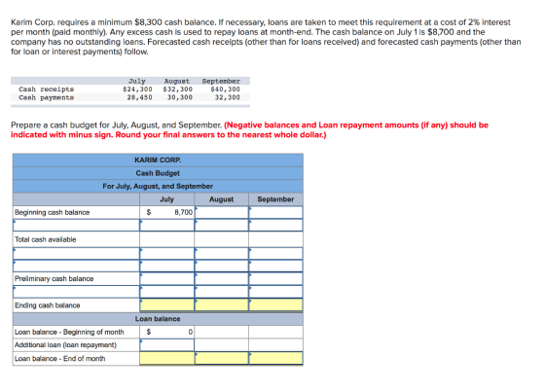Click the 'Preliminary cash balance' row label

pos(54,279)
